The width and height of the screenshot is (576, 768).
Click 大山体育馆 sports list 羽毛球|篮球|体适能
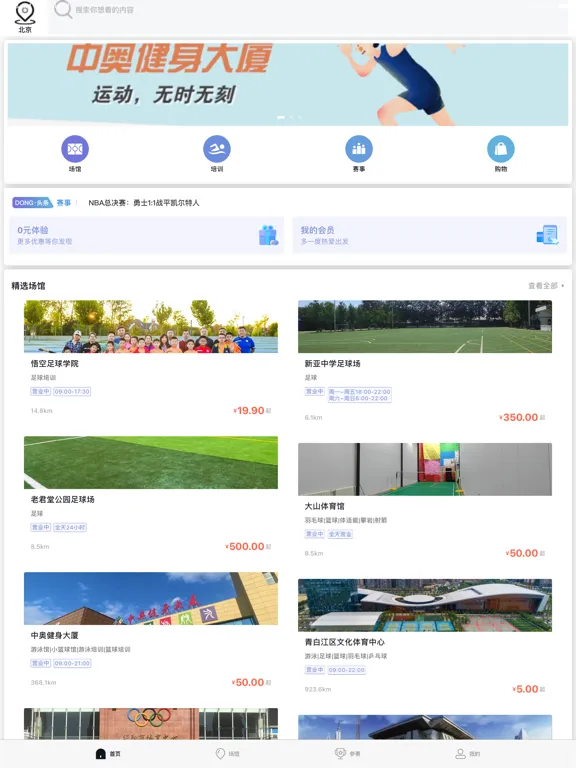point(346,520)
